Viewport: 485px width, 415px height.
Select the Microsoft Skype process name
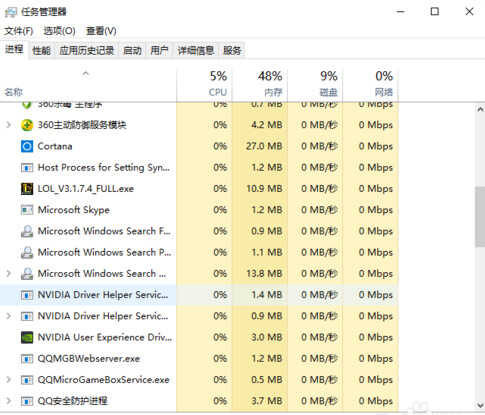[74, 210]
